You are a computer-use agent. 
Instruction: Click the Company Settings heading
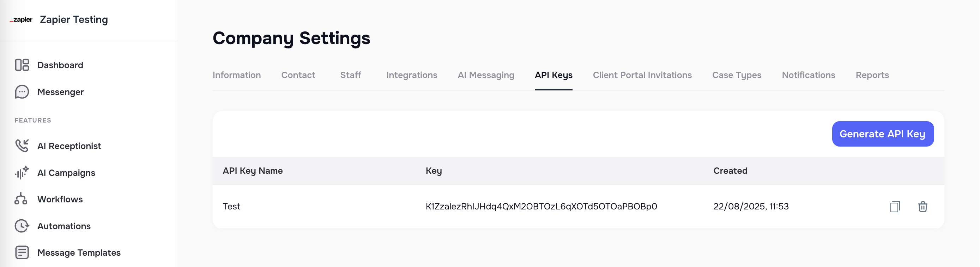click(x=291, y=38)
